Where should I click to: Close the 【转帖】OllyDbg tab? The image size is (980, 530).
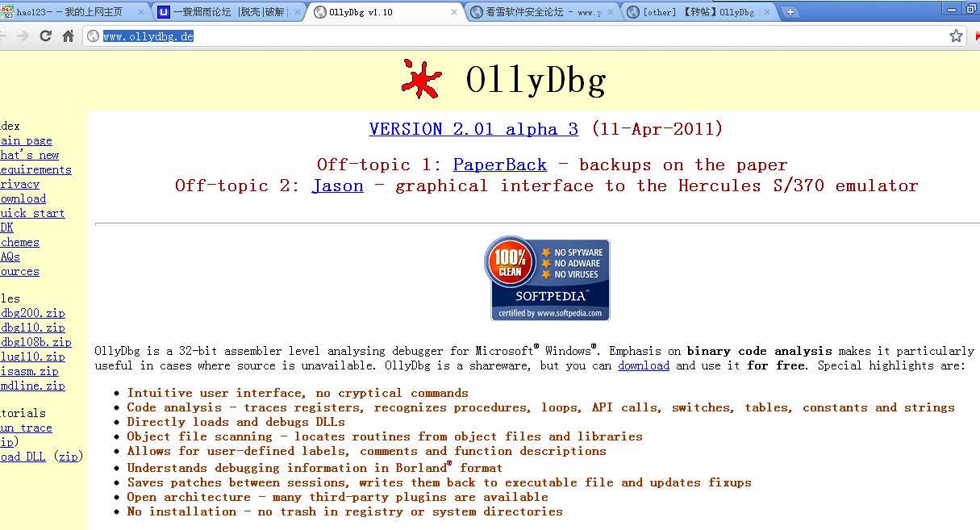click(x=765, y=12)
